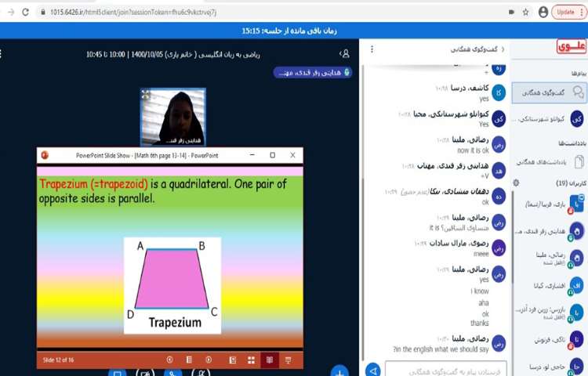This screenshot has height=376, width=588.
Task: Minimize the PowerPoint Slide Show window
Action: (252, 155)
